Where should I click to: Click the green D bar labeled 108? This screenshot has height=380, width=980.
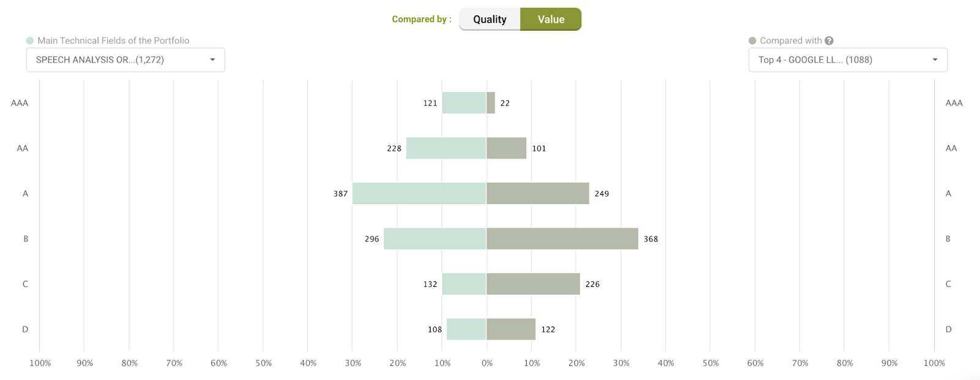coord(466,329)
